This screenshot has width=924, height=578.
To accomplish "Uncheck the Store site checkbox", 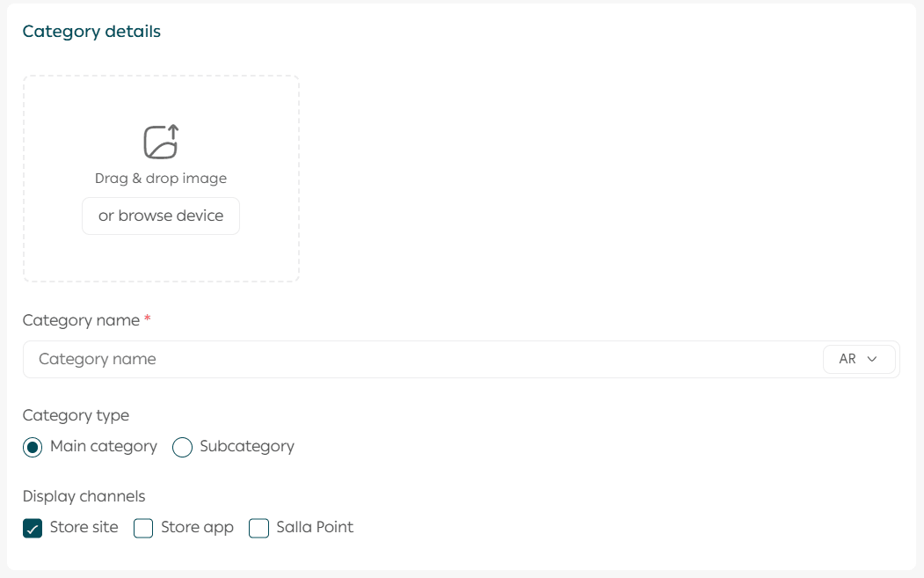I will coord(33,528).
